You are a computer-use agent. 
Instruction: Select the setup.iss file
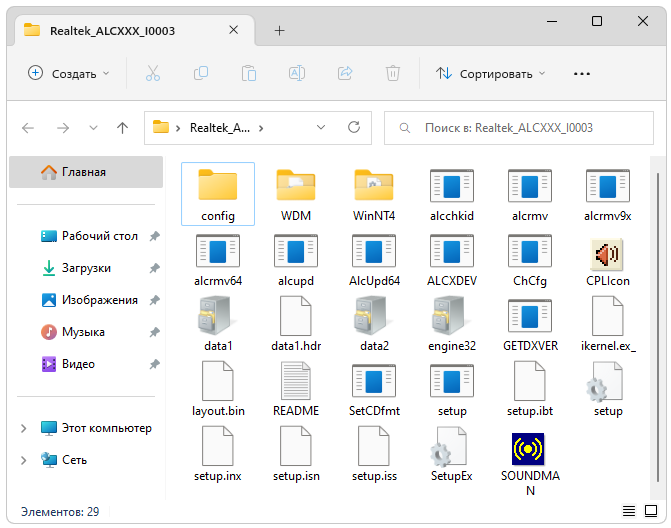374,454
